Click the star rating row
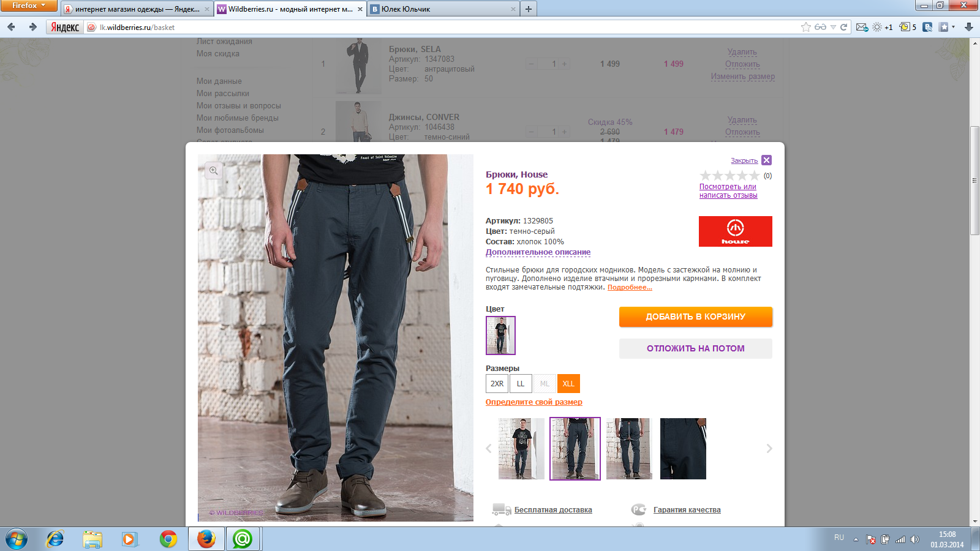 [729, 176]
